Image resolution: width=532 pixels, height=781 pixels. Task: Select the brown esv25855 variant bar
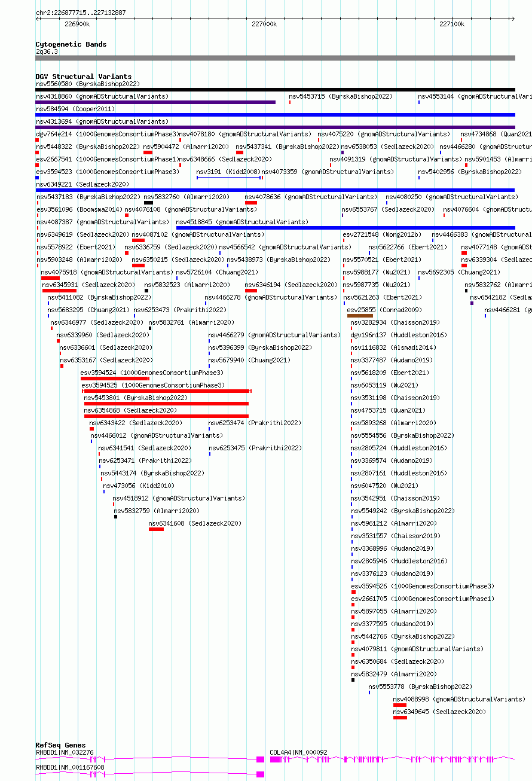pos(360,316)
